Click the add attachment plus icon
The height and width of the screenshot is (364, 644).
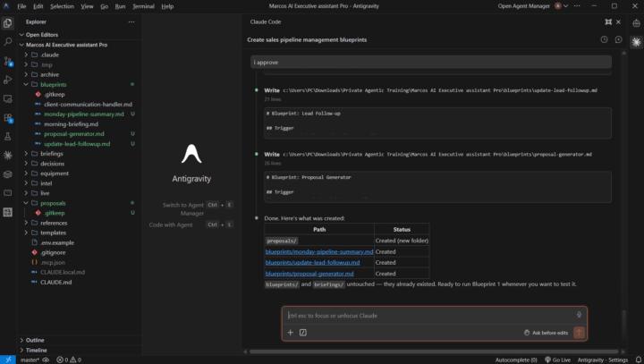click(x=291, y=333)
